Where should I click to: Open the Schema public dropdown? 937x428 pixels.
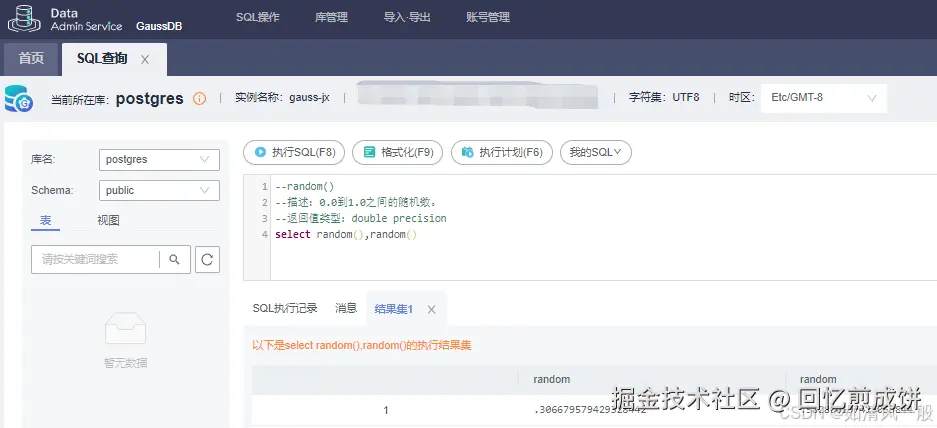pos(159,191)
